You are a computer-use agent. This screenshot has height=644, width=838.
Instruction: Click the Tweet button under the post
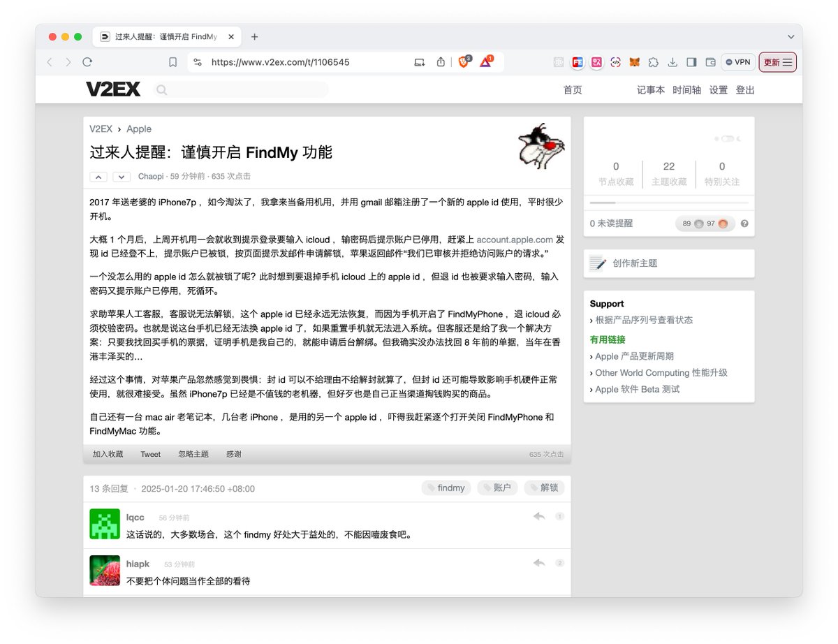pyautogui.click(x=151, y=454)
